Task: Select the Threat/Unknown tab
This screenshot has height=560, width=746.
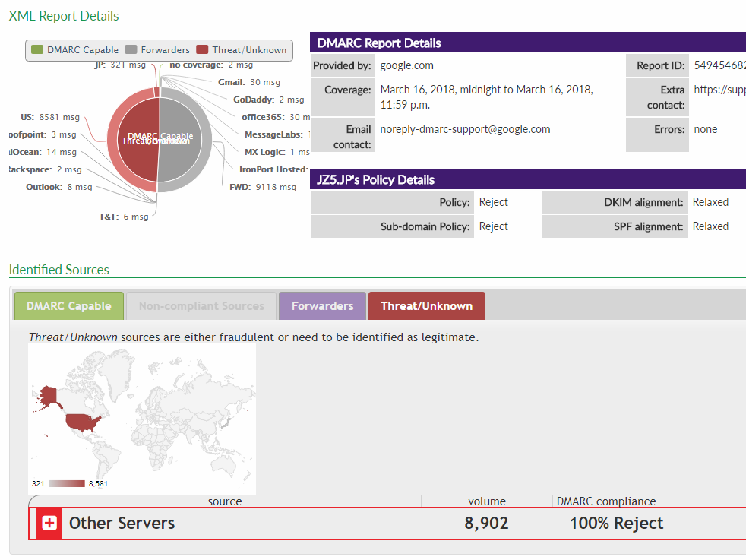Action: (426, 306)
